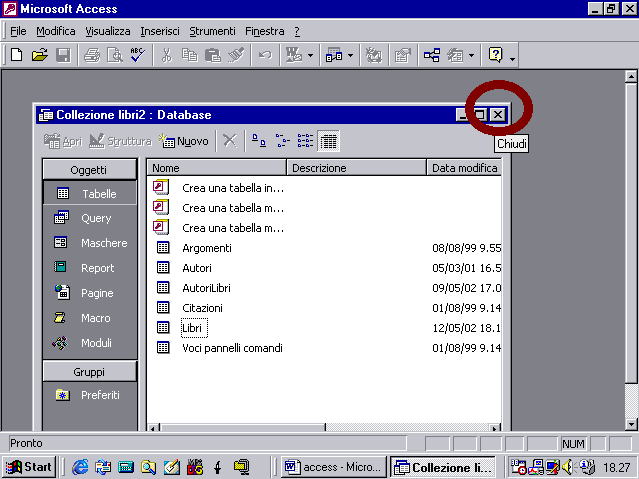Select the Argomenti table
Screen dimensions: 639x479
pos(207,248)
